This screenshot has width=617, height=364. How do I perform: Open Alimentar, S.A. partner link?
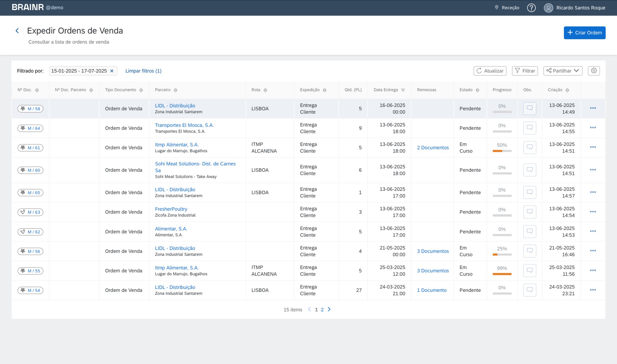171,229
